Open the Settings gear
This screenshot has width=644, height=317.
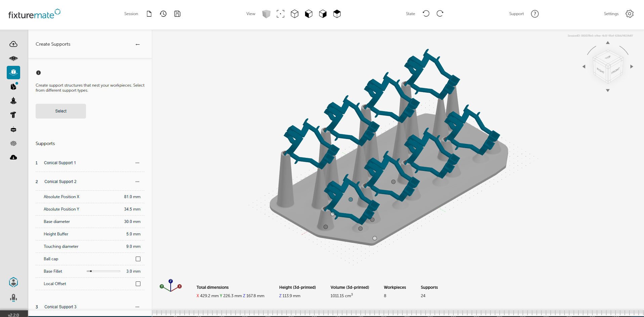tap(630, 14)
